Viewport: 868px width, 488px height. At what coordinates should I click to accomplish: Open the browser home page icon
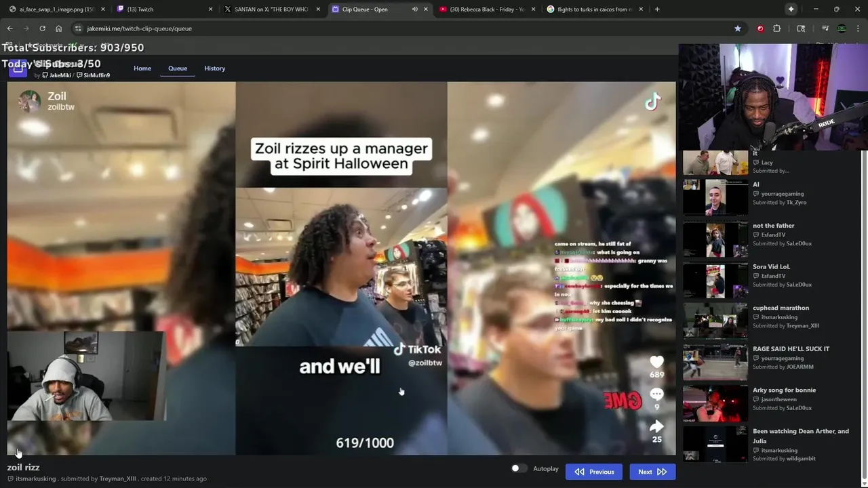click(58, 28)
